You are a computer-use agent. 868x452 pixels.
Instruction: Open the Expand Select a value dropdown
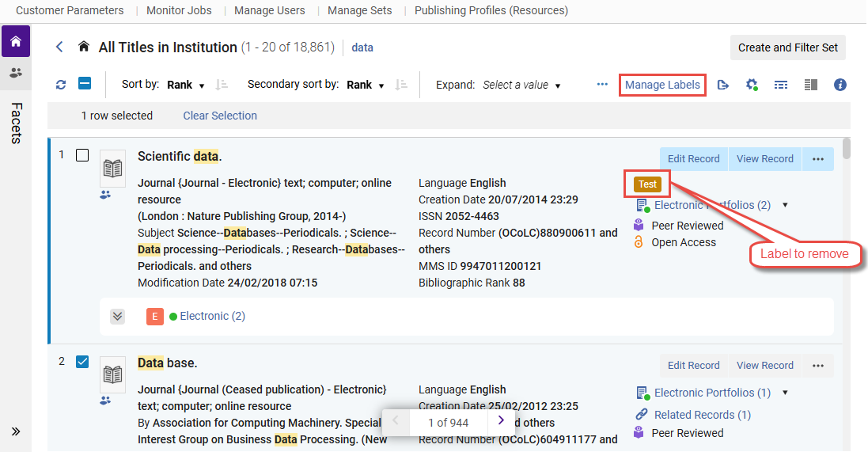click(x=521, y=85)
